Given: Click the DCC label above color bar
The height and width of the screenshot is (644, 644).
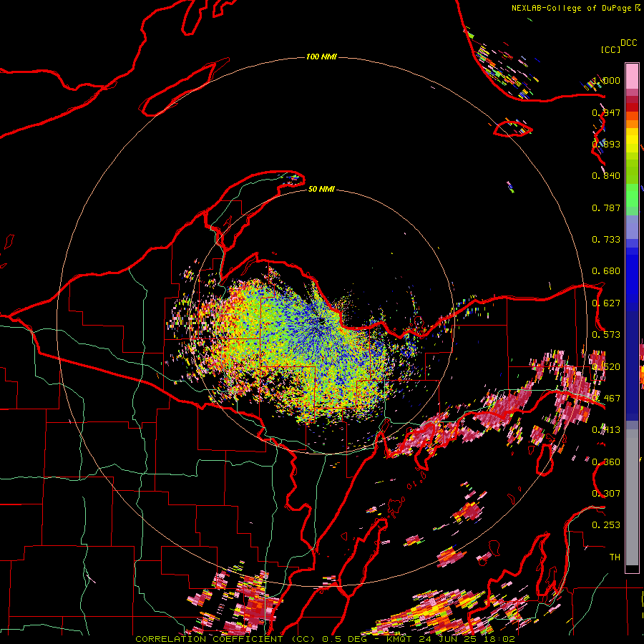Looking at the screenshot, I should click(628, 43).
